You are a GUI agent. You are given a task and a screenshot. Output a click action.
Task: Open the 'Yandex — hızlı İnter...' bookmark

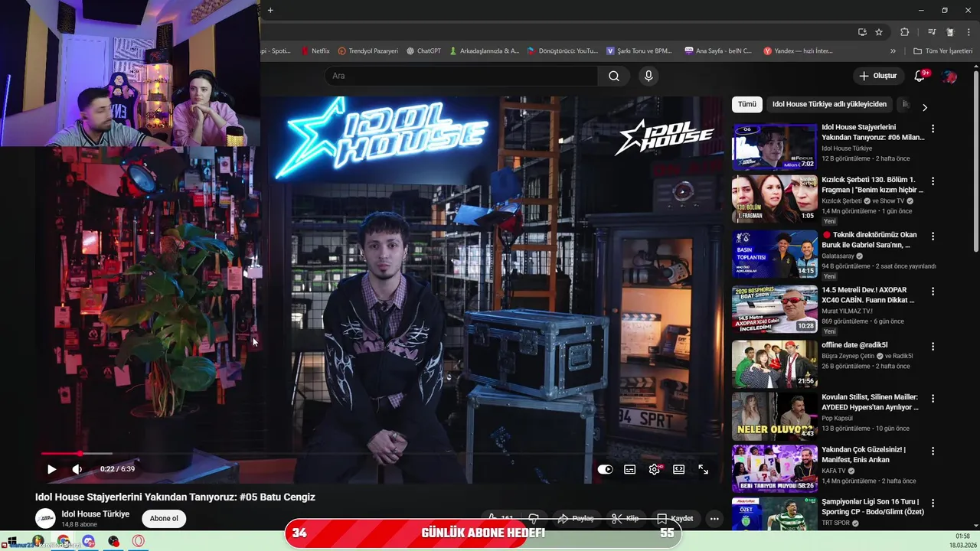click(798, 51)
